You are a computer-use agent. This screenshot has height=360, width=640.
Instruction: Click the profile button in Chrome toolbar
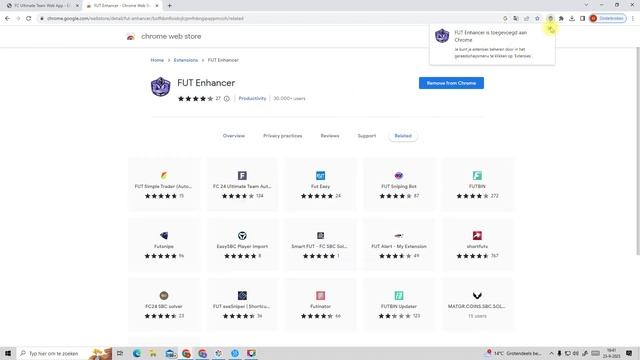(x=607, y=18)
